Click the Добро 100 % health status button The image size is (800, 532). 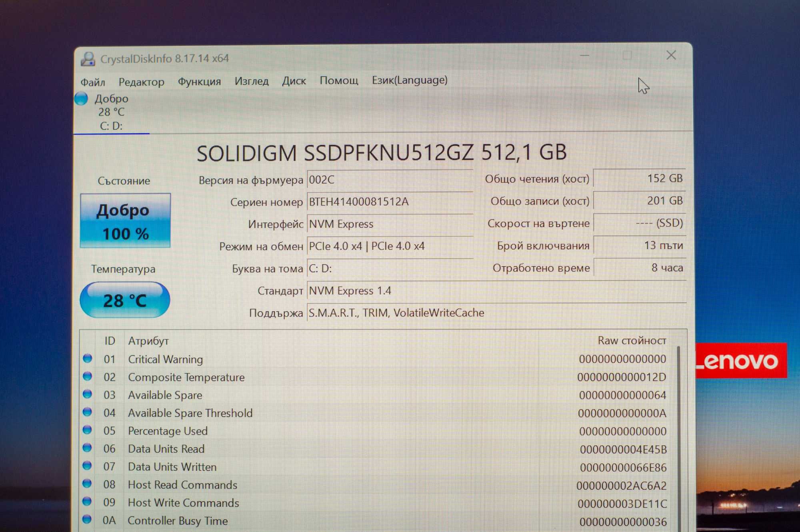click(126, 221)
